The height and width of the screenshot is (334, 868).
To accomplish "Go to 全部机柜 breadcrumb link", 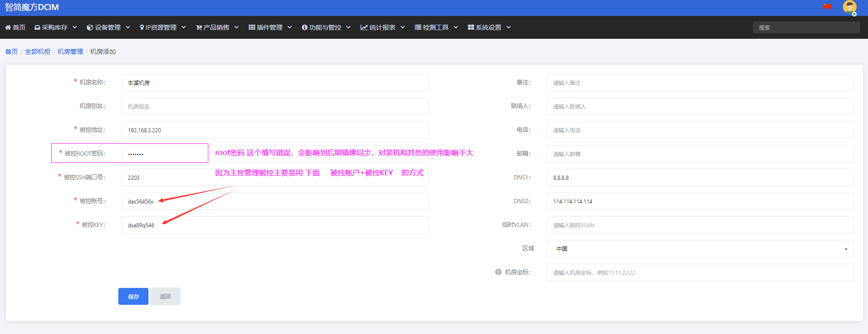I will pos(38,52).
